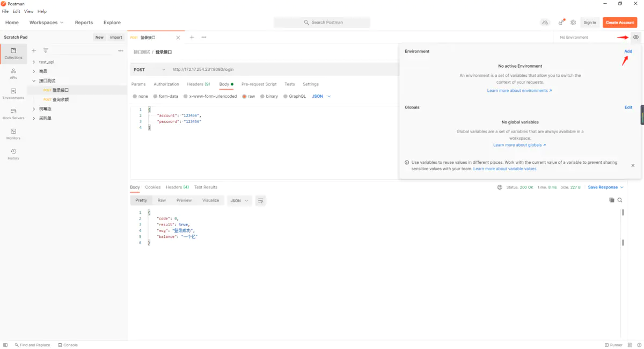Open the Environments sidebar panel

(x=13, y=94)
